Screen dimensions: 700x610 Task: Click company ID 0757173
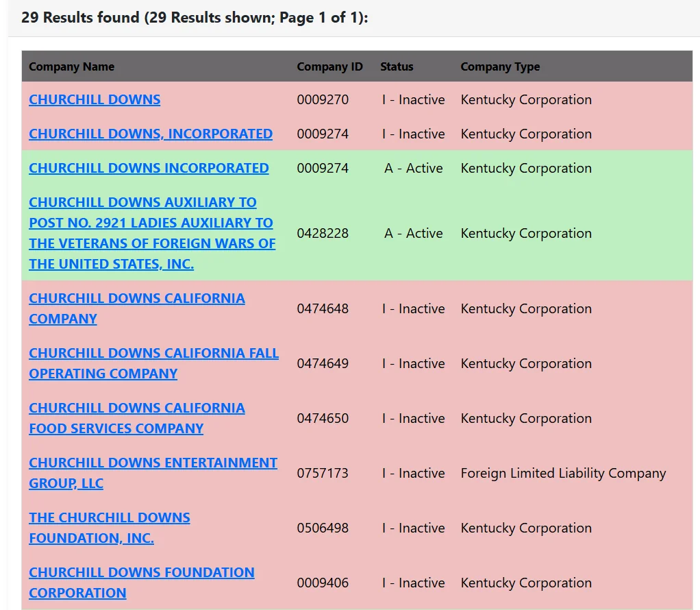[323, 473]
